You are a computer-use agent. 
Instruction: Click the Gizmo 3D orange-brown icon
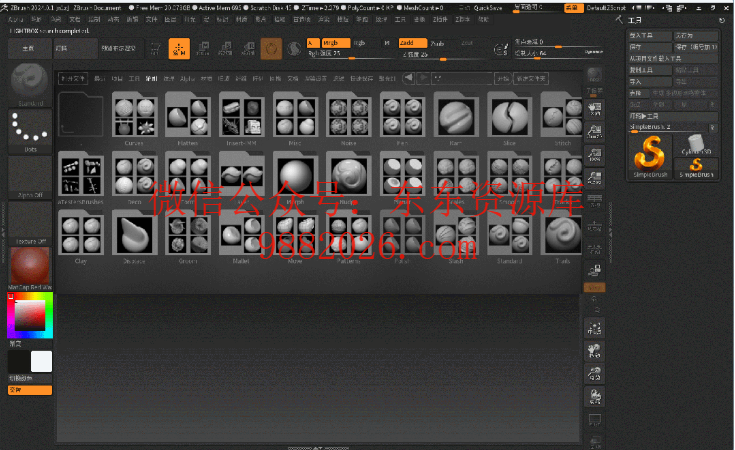pos(271,48)
